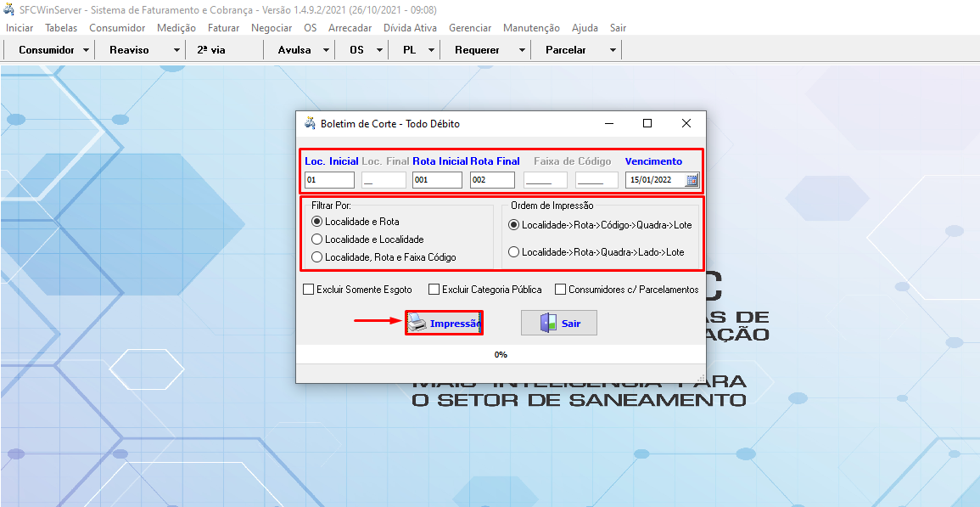
Task: Open the Faturar menu
Action: click(223, 28)
